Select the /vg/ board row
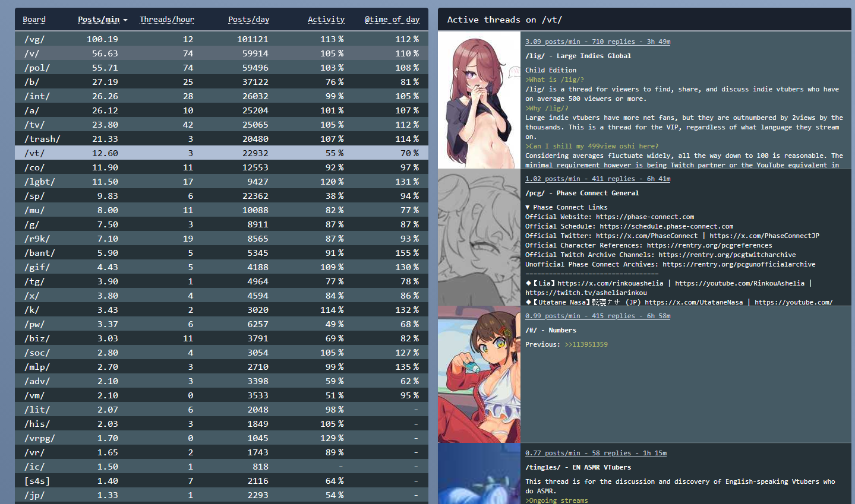 coord(222,39)
